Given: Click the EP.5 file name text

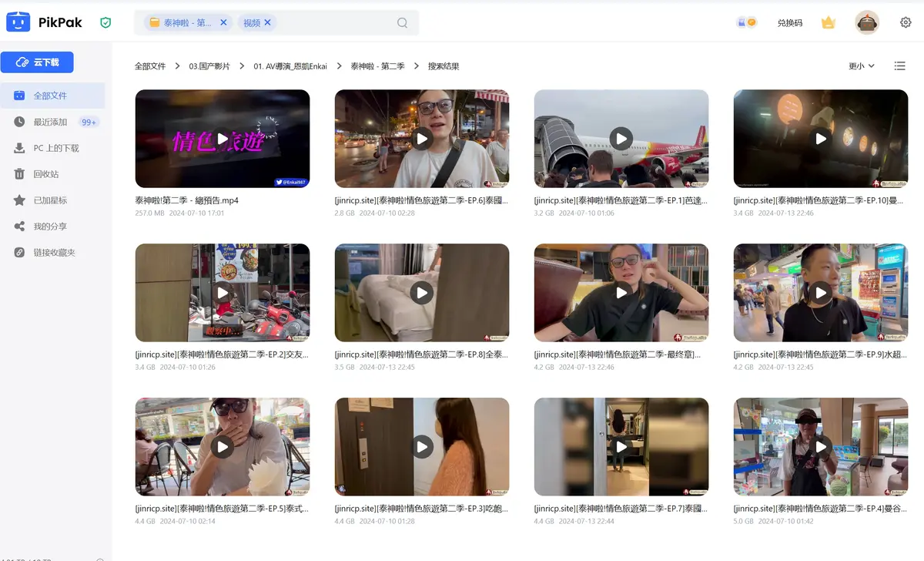Looking at the screenshot, I should pos(223,509).
